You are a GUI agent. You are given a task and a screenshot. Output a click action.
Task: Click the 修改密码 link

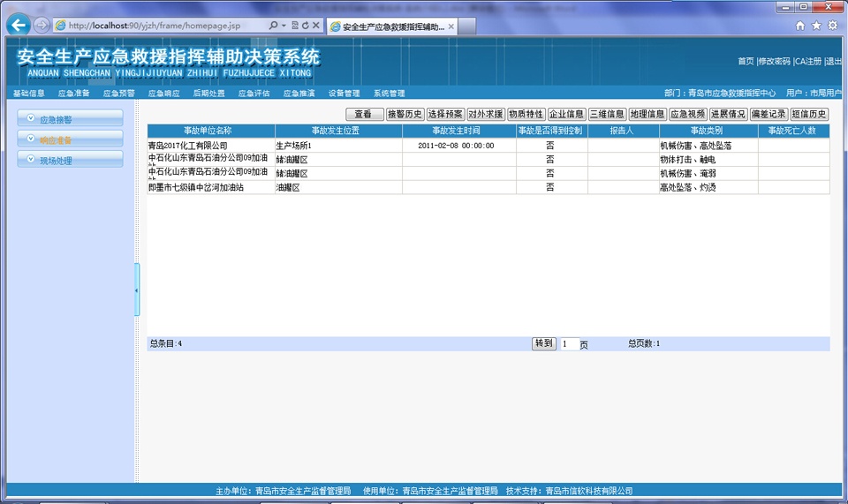pyautogui.click(x=774, y=61)
